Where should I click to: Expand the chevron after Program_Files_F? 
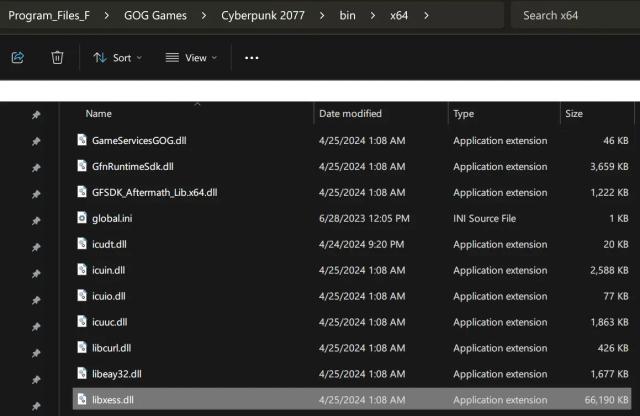(x=107, y=16)
